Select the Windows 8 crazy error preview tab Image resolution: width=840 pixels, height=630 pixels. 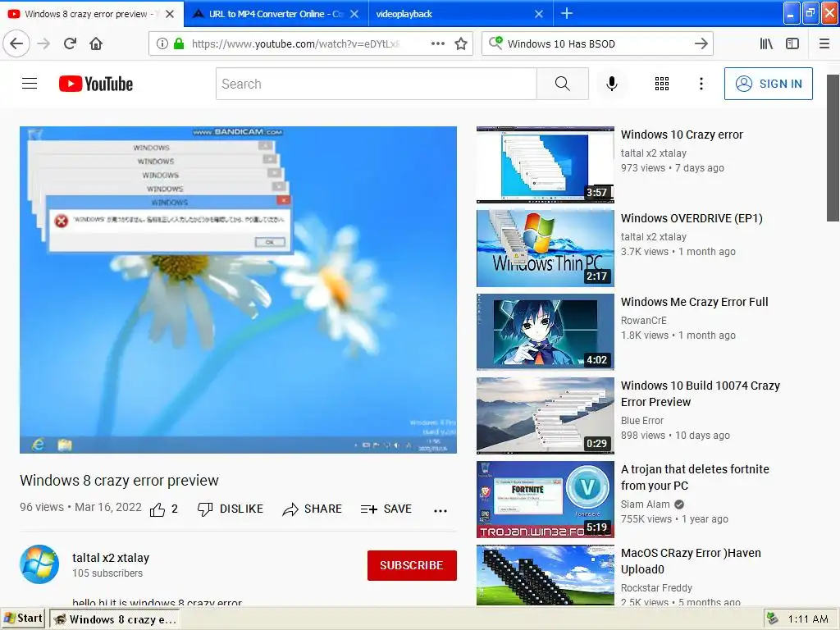pos(91,14)
